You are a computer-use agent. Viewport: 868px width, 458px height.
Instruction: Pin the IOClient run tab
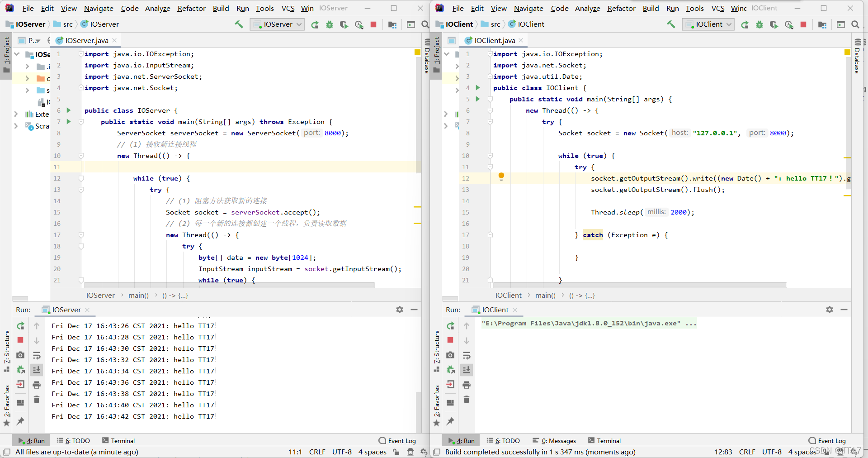pyautogui.click(x=450, y=421)
